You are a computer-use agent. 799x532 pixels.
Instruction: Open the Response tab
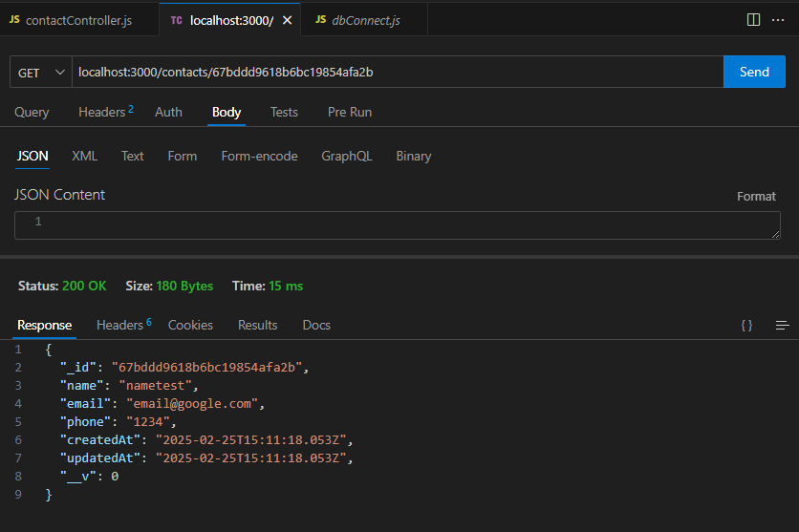44,326
